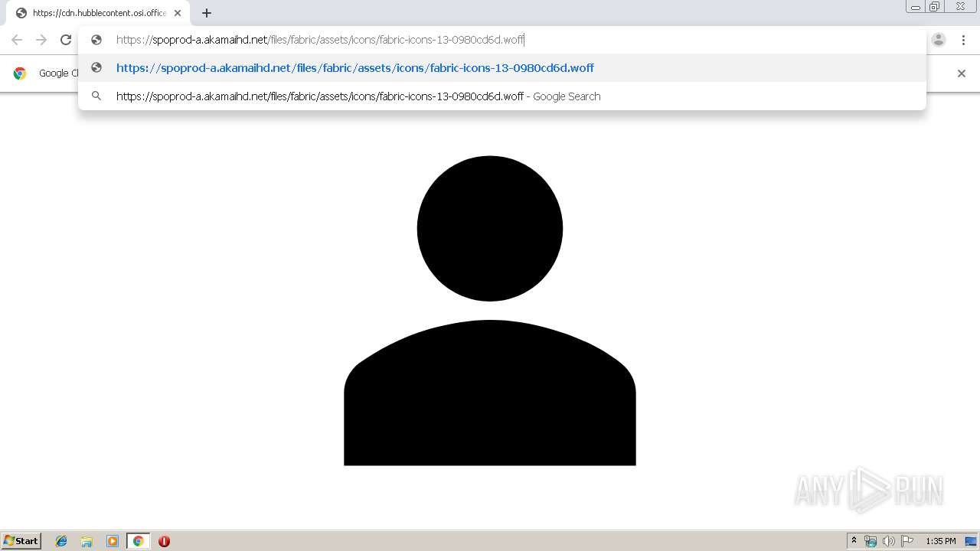Viewport: 980px width, 551px height.
Task: Restore down the Chrome window
Action: click(935, 7)
